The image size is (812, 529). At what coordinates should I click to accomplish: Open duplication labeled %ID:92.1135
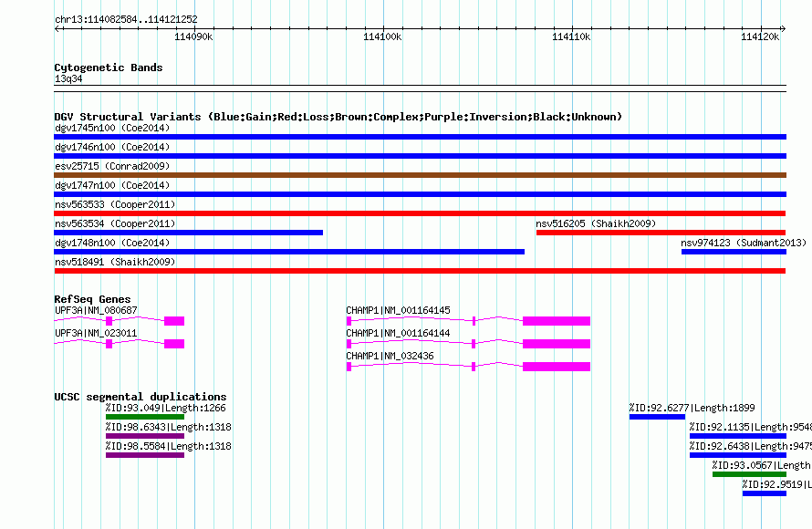750,427
